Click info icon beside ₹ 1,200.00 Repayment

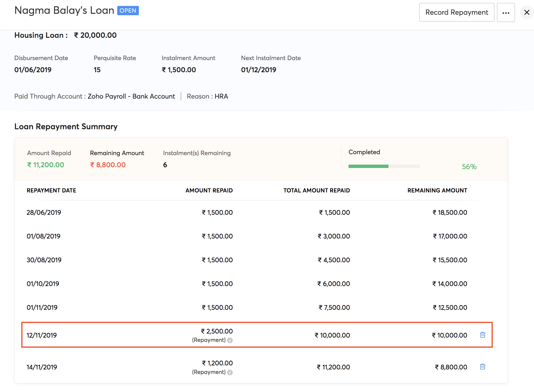(230, 372)
